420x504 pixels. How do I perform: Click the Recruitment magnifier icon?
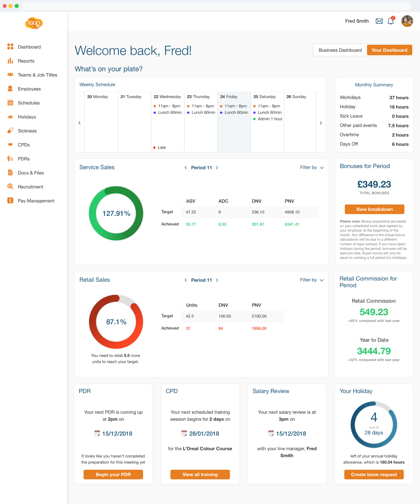(10, 187)
